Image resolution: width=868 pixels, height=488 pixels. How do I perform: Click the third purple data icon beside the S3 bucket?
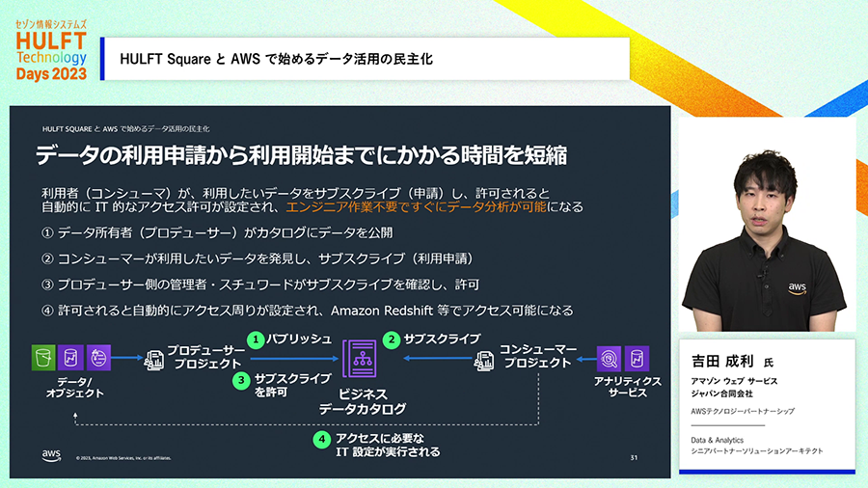99,358
